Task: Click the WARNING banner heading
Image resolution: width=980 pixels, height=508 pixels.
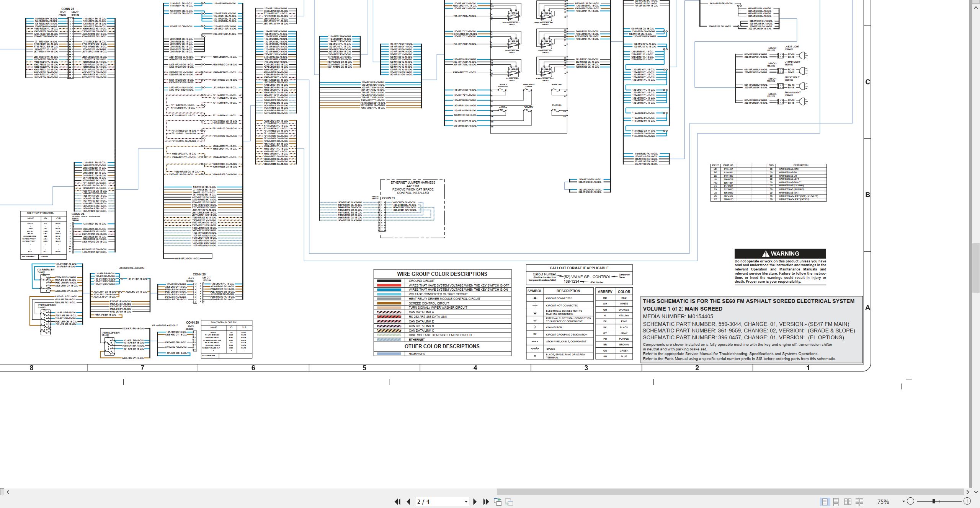Action: click(x=780, y=254)
